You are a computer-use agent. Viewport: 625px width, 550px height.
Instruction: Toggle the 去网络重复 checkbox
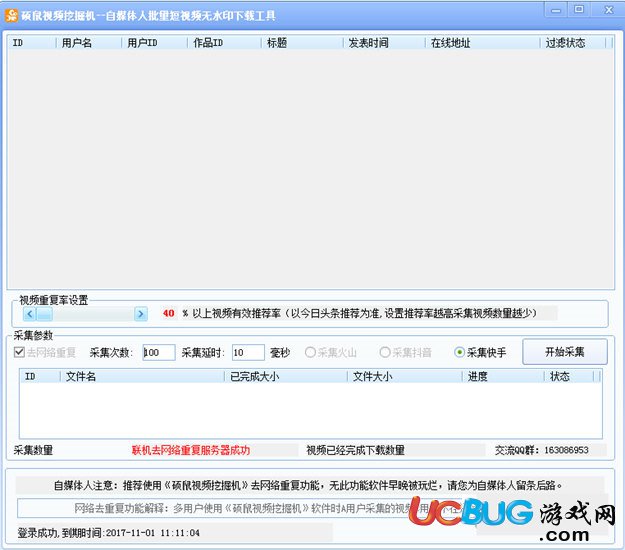coord(19,352)
